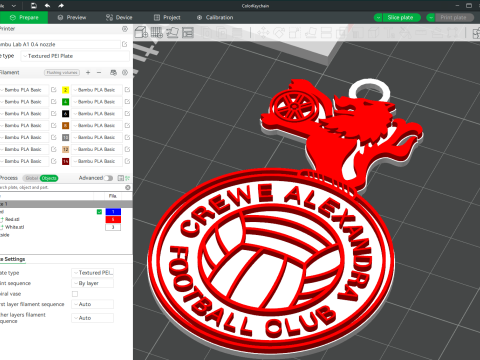The image size is (480, 360).
Task: Open the Device tab
Action: pyautogui.click(x=119, y=17)
